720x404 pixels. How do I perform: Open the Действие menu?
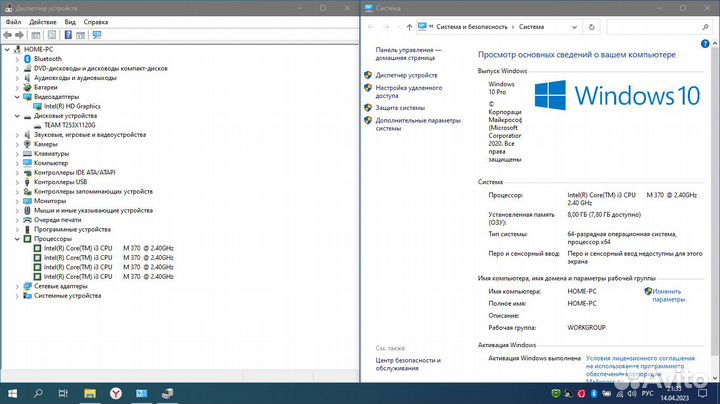pos(43,22)
